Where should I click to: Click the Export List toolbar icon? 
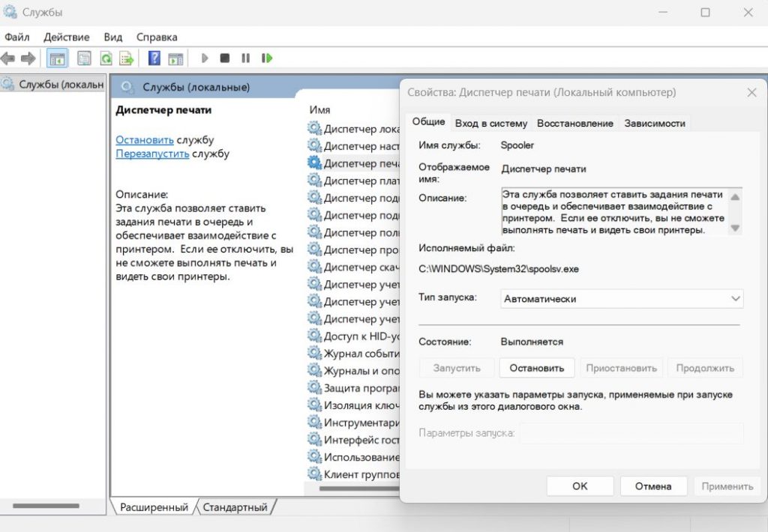127,58
